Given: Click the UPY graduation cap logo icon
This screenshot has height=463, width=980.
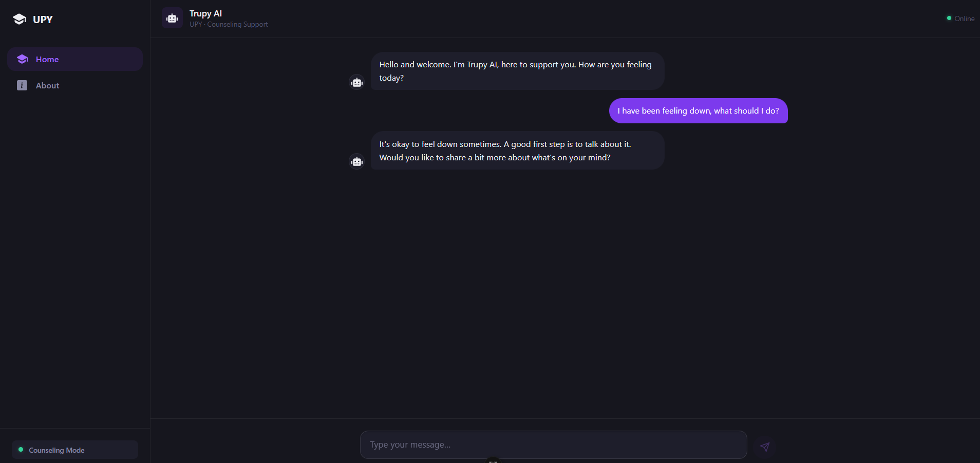Looking at the screenshot, I should (x=20, y=20).
